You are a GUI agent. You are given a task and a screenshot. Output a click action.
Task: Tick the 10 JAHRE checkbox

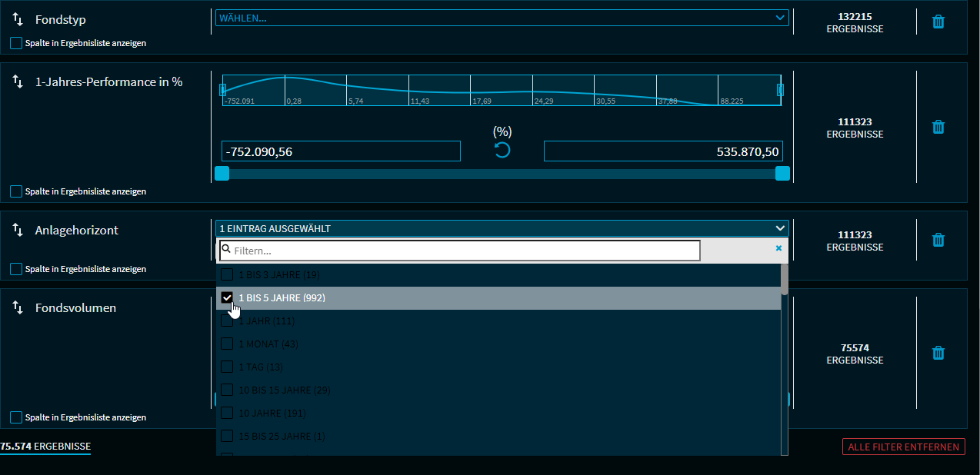[x=227, y=414]
